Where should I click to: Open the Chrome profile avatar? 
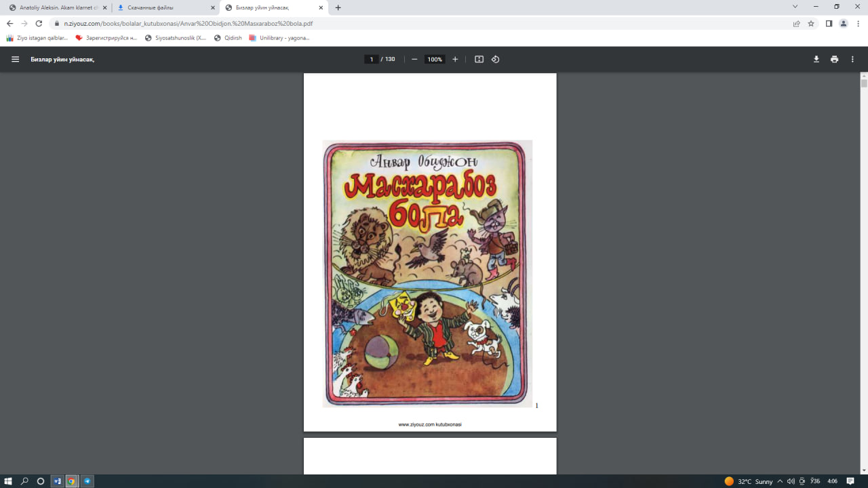click(x=844, y=23)
